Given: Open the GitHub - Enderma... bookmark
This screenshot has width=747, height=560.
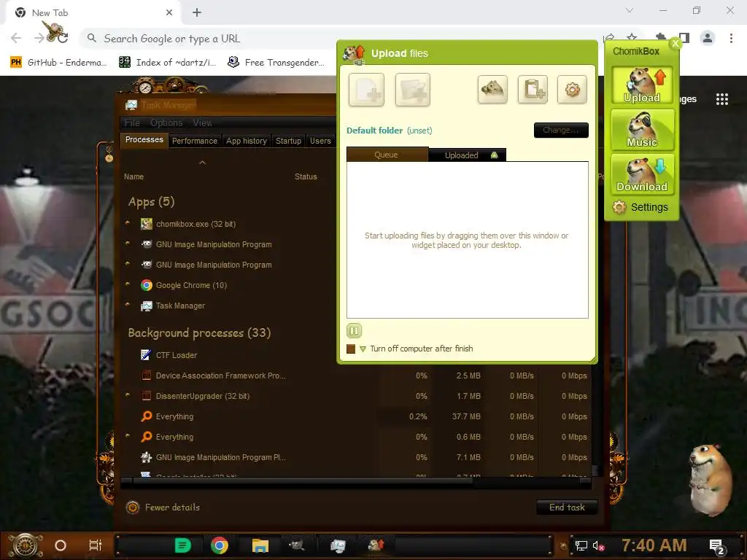Looking at the screenshot, I should point(58,63).
